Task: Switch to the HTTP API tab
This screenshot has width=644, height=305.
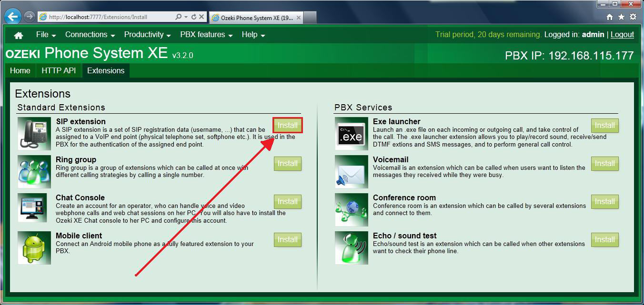Action: tap(59, 70)
